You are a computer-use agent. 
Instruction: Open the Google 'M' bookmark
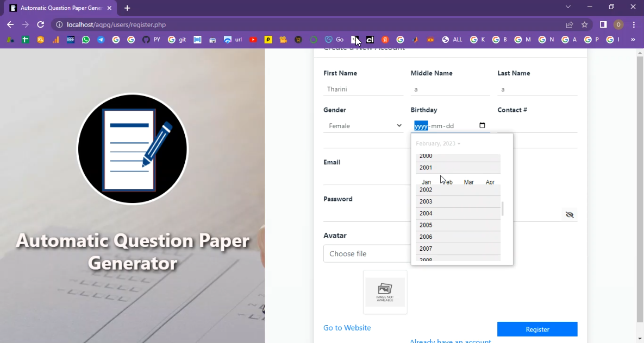tap(523, 40)
